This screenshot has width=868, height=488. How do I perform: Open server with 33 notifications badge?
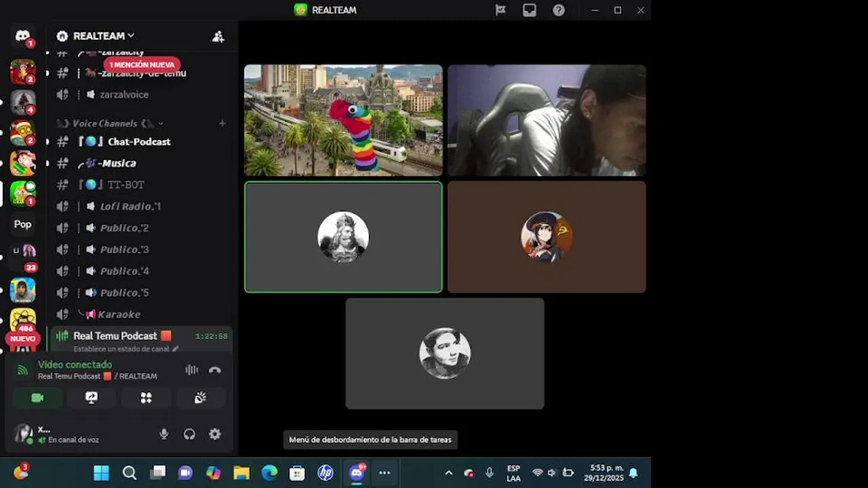23,256
